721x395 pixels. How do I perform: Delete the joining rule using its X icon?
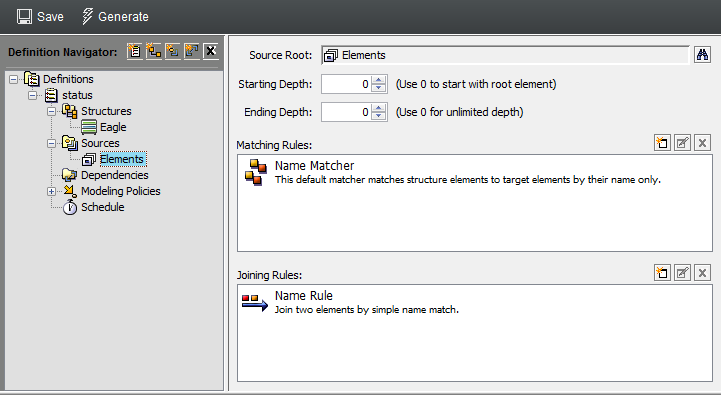(x=702, y=273)
